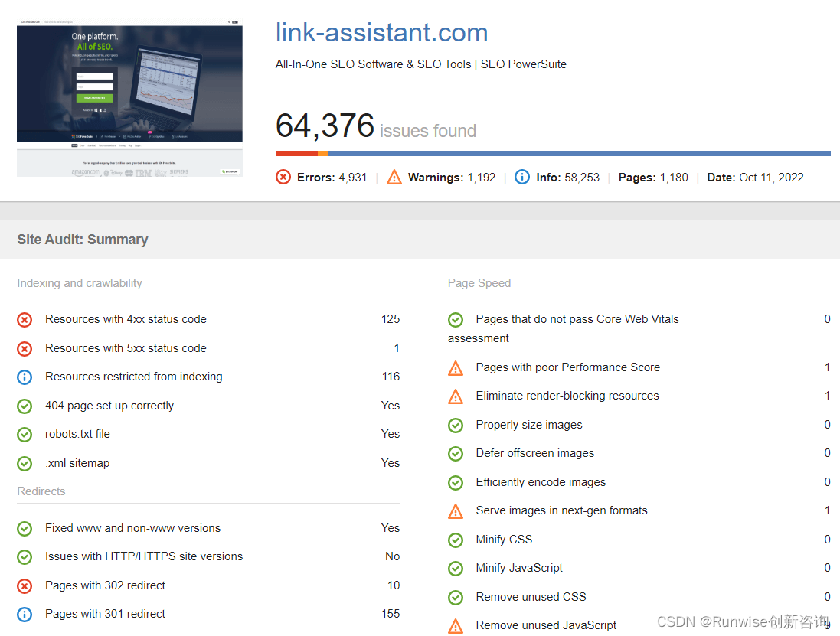The image size is (840, 636).
Task: Select 'Fixed www and non-www versions' text
Action: [x=133, y=528]
